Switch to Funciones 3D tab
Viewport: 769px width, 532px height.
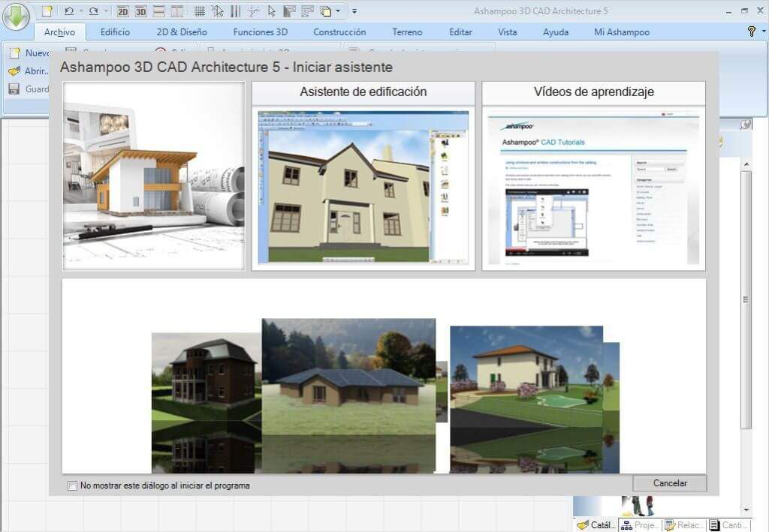pyautogui.click(x=261, y=32)
